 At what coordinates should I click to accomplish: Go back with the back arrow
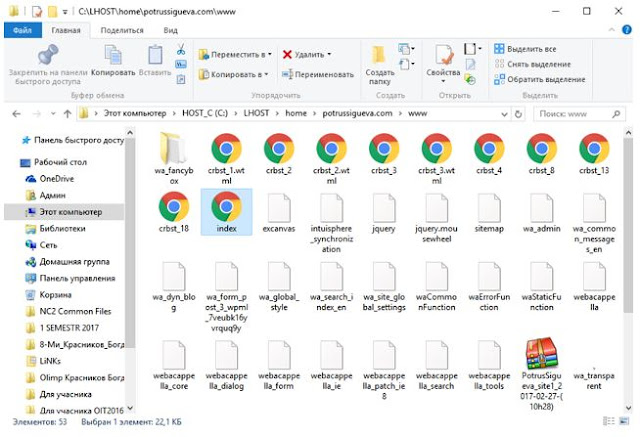16,114
